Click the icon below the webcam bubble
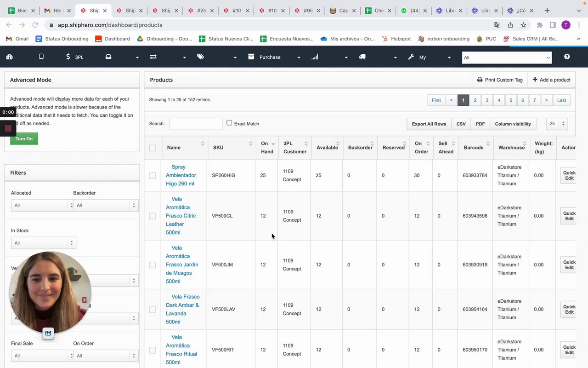Image resolution: width=588 pixels, height=368 pixels. click(48, 333)
